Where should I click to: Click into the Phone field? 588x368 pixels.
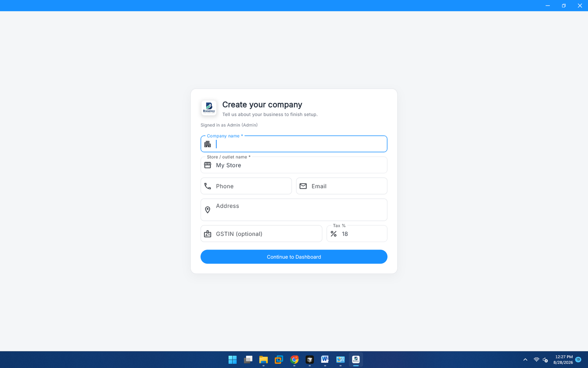click(x=246, y=186)
